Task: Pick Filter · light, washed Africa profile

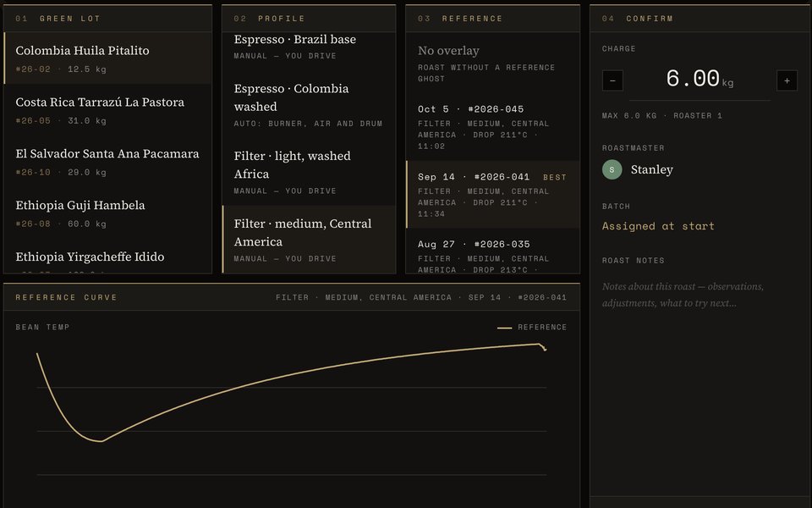Action: pyautogui.click(x=309, y=172)
